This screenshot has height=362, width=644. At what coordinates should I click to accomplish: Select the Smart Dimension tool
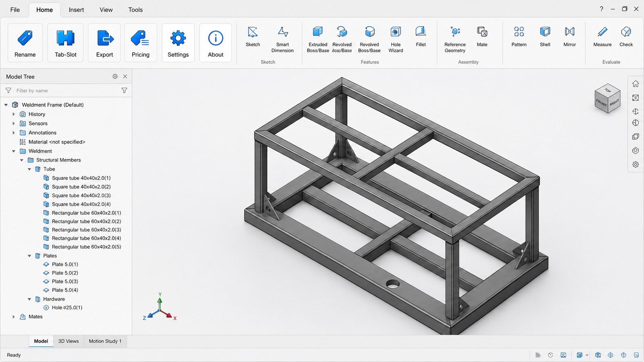(x=283, y=39)
